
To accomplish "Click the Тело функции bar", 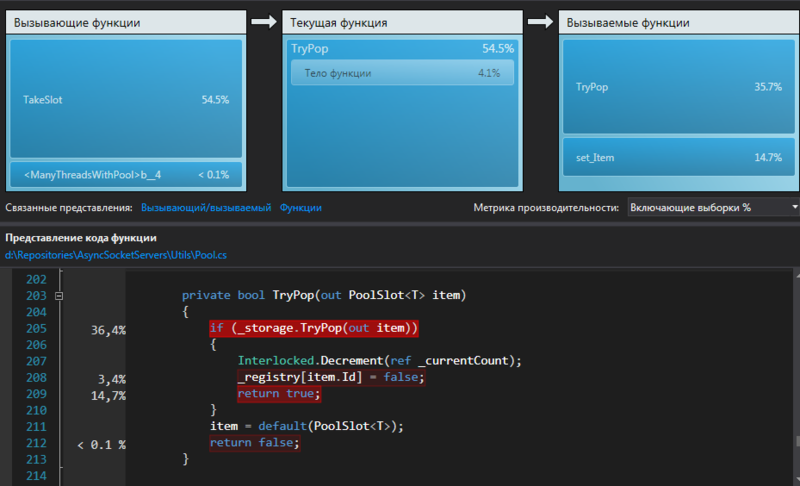I will (402, 73).
